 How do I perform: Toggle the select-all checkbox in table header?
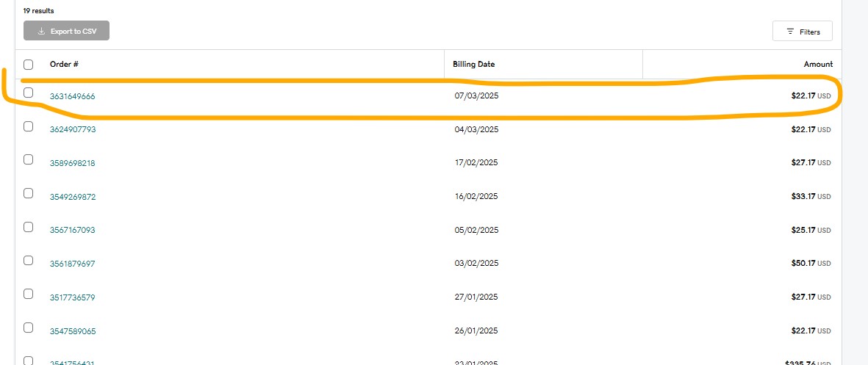pyautogui.click(x=29, y=65)
